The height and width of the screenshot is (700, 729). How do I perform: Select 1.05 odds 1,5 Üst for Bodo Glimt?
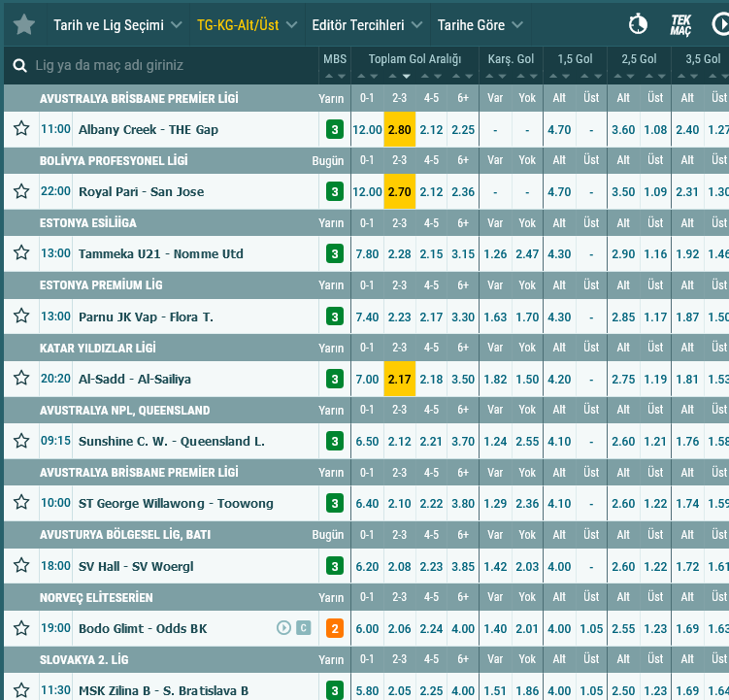point(591,628)
